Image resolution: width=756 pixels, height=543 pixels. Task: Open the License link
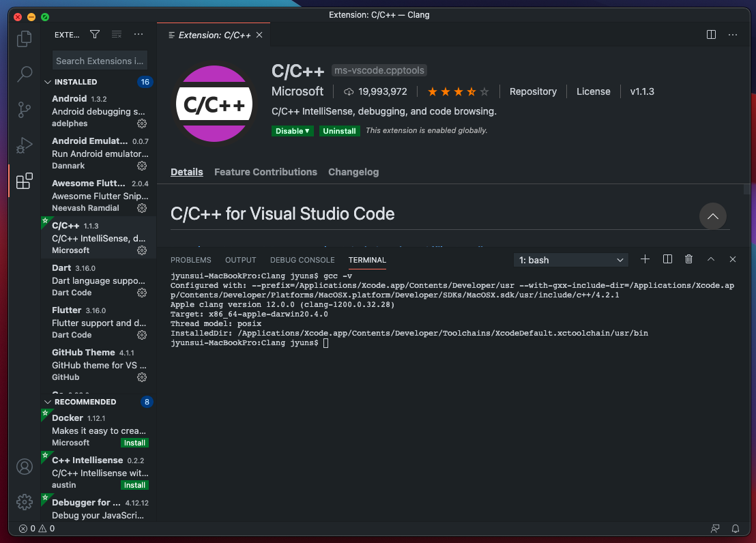click(x=594, y=91)
